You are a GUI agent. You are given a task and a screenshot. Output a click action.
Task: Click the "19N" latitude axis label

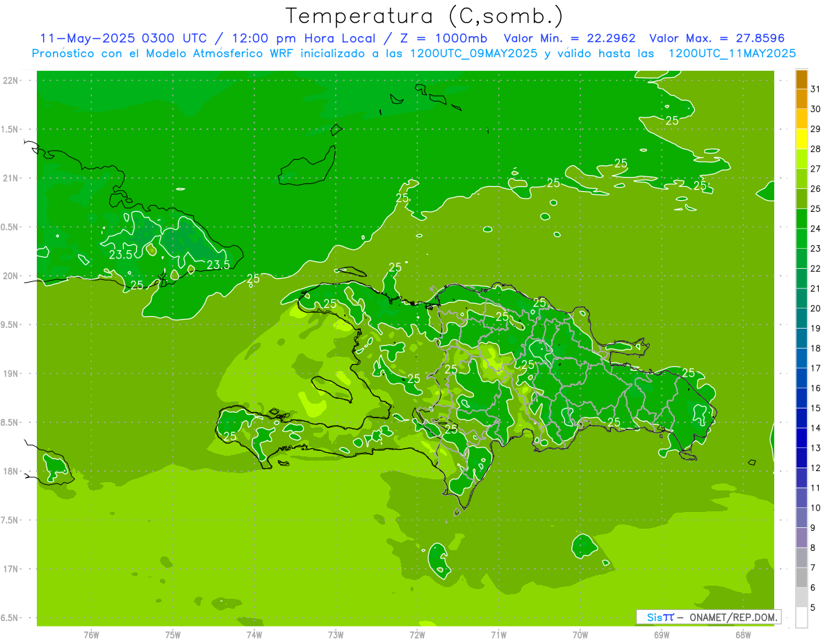(12, 374)
